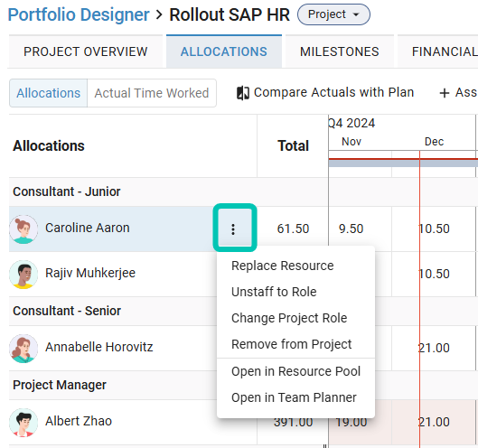Image resolution: width=478 pixels, height=448 pixels.
Task: Click the Nov month header
Action: coord(351,142)
